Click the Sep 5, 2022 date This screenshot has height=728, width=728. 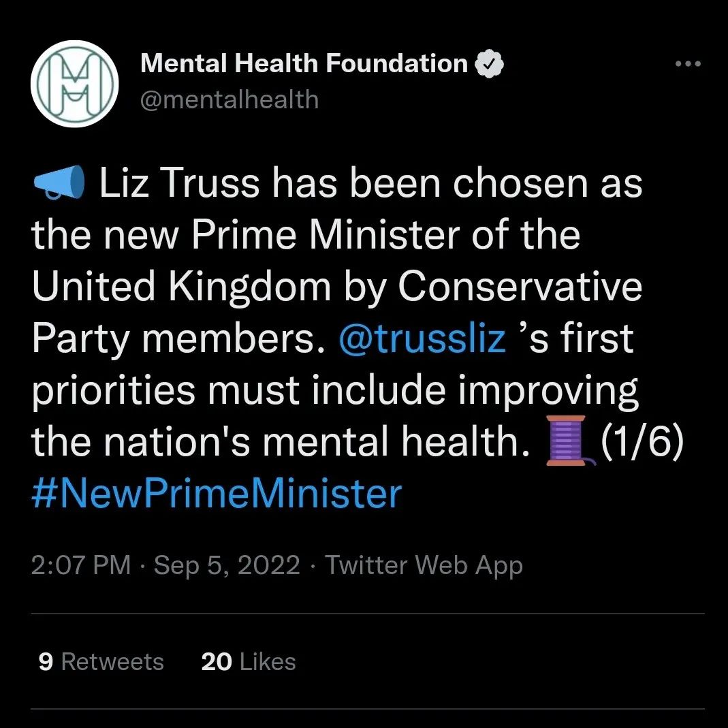point(227,565)
